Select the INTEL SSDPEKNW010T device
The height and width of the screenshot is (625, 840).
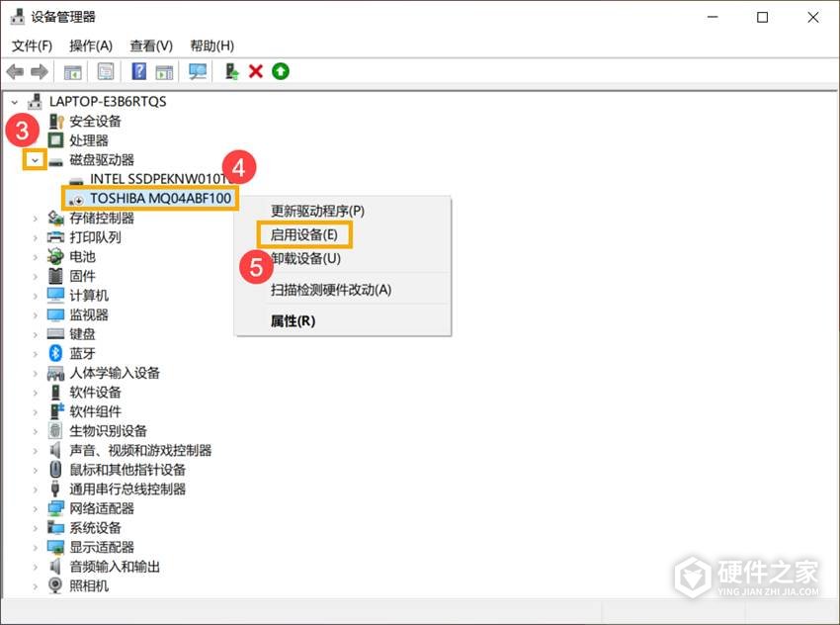point(158,178)
